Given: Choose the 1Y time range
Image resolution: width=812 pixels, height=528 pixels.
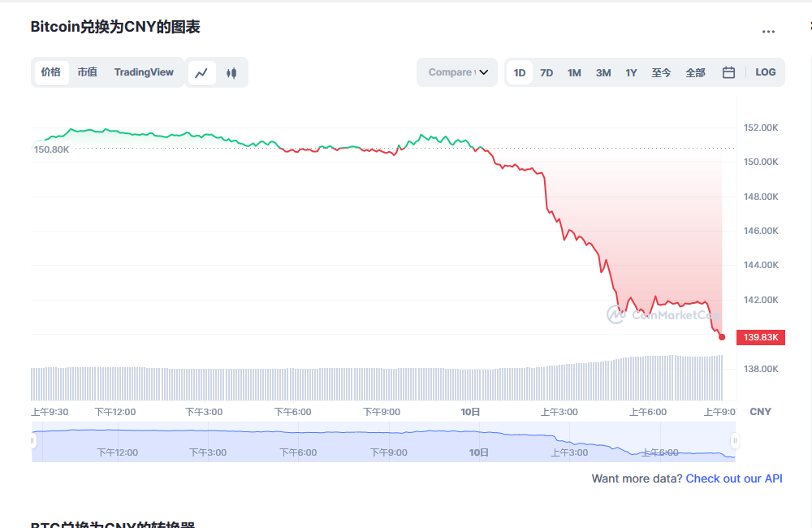Looking at the screenshot, I should pyautogui.click(x=631, y=72).
